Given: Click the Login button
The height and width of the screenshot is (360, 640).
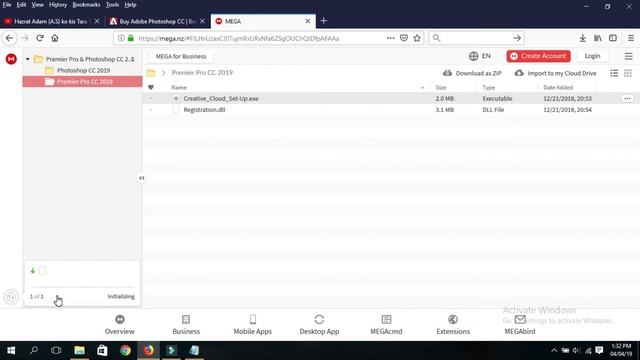Looking at the screenshot, I should point(592,56).
